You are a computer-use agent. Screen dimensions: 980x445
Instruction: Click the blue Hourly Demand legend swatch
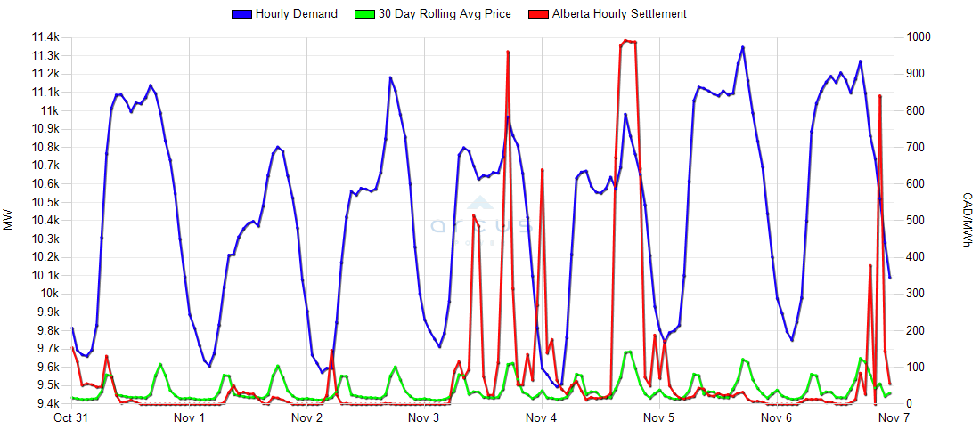pyautogui.click(x=241, y=13)
